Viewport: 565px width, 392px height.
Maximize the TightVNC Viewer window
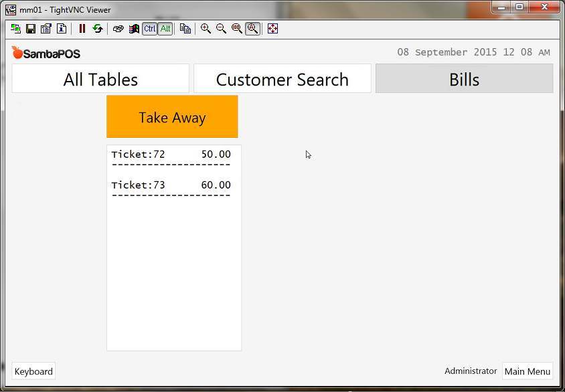click(x=519, y=7)
